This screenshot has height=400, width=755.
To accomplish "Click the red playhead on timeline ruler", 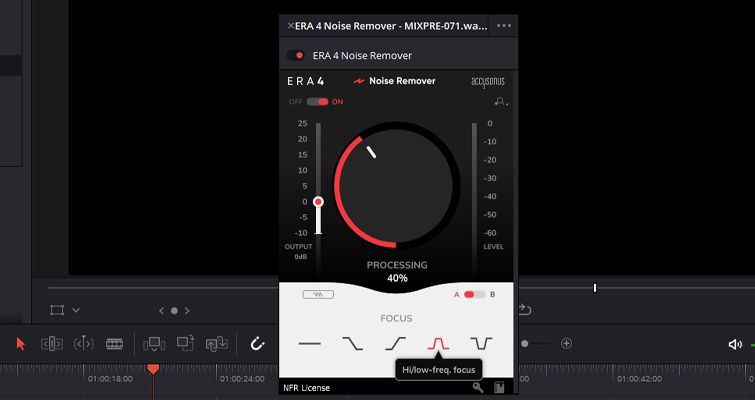I will (x=153, y=369).
